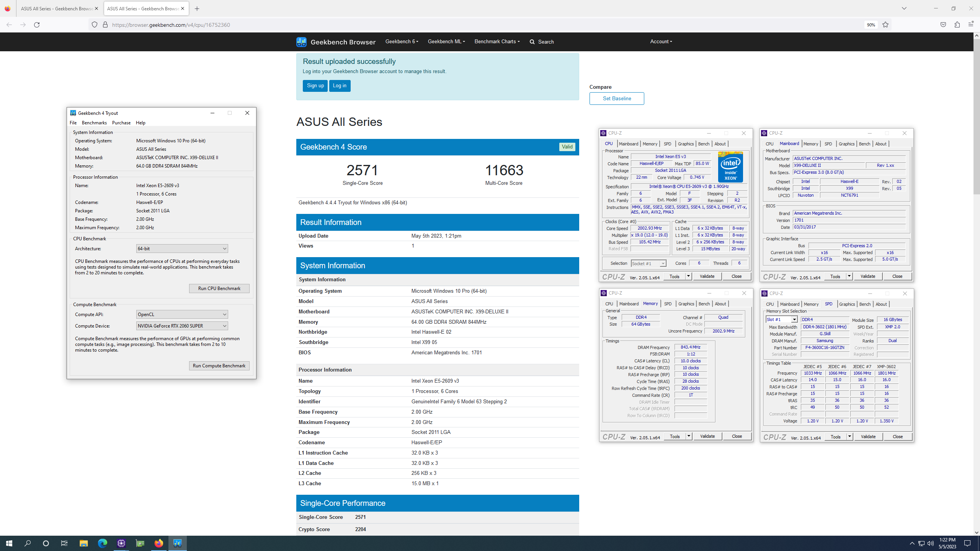The height and width of the screenshot is (551, 980).
Task: Close the active ASUS All Series tab
Action: 183,8
